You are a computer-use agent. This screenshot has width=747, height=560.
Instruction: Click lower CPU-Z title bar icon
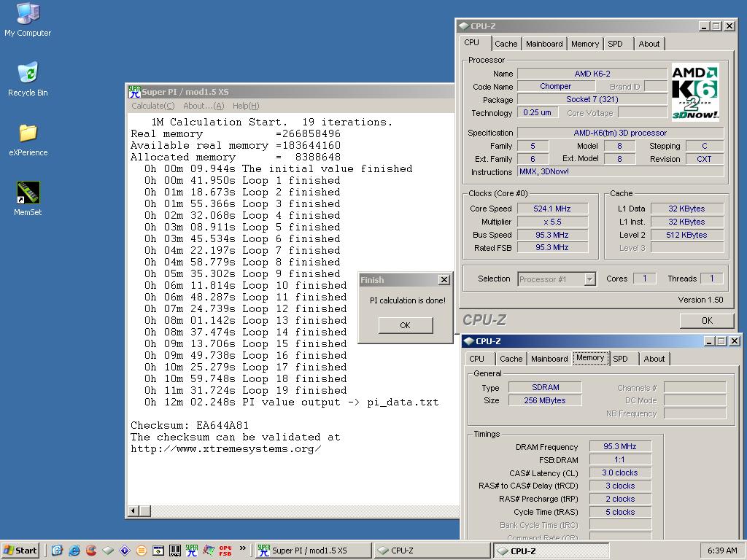click(469, 341)
